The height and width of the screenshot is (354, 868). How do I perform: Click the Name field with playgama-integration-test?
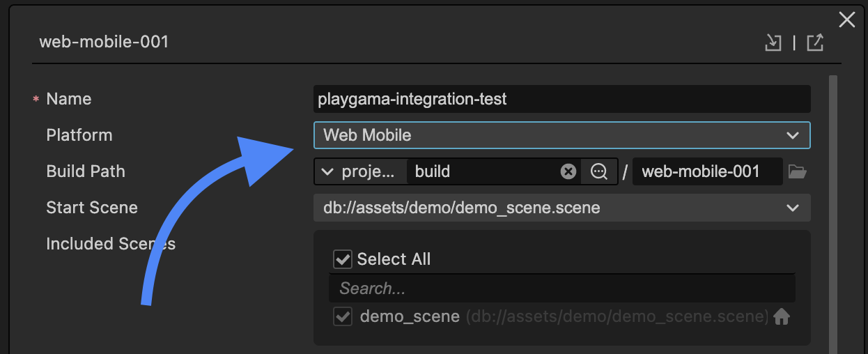click(x=561, y=99)
